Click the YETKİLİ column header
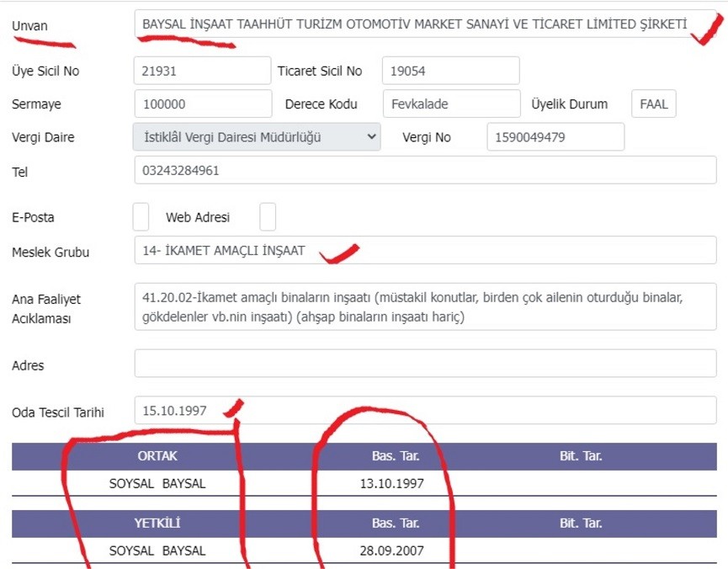Image resolution: width=728 pixels, height=569 pixels. coord(157,523)
